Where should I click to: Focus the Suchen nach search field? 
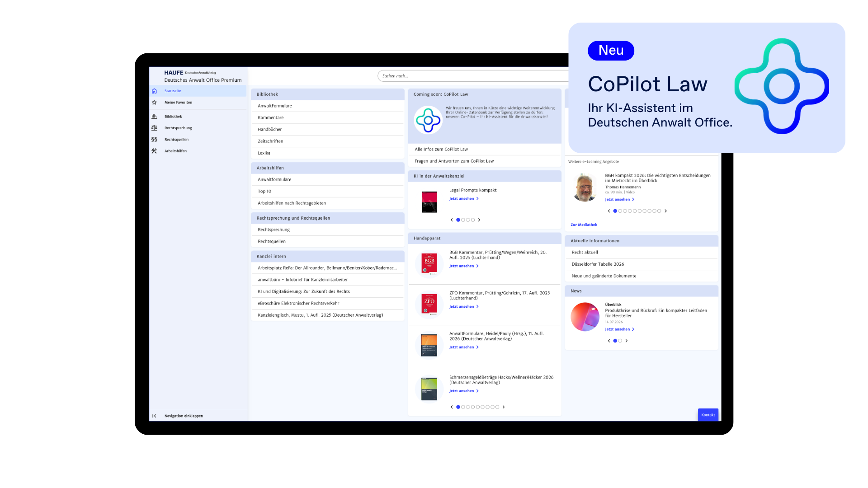coord(473,76)
